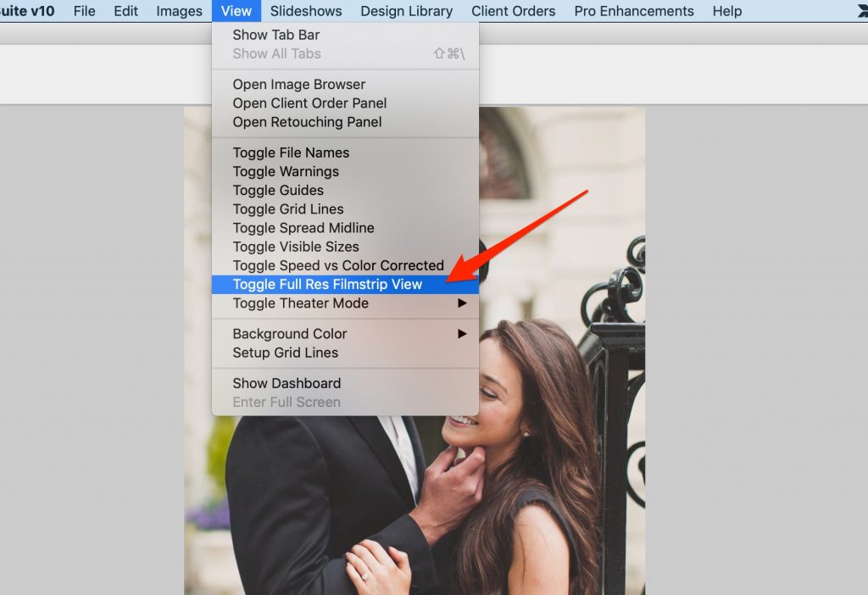Select Open Image Browser
The image size is (868, 595).
pos(346,84)
